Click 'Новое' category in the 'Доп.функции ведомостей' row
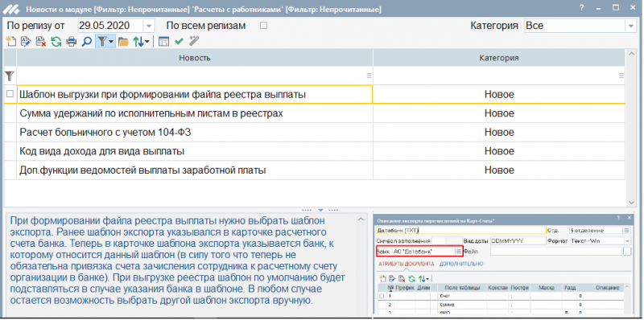The image size is (644, 320). pyautogui.click(x=499, y=170)
